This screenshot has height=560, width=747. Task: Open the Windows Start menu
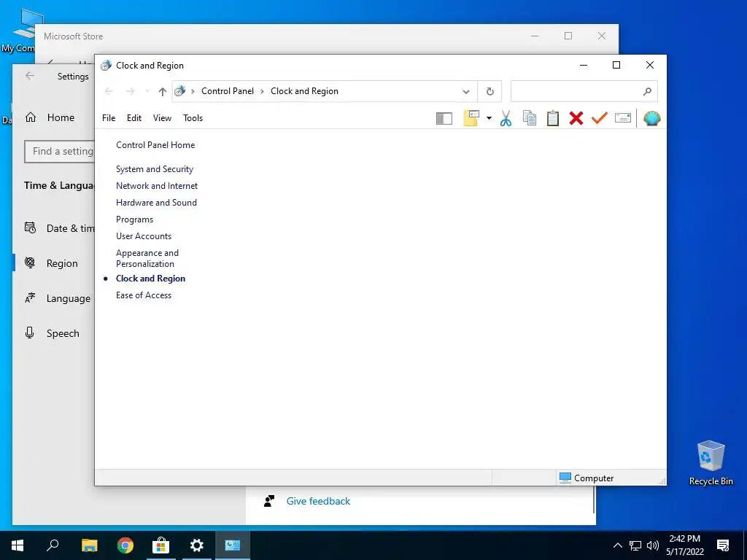(x=18, y=545)
